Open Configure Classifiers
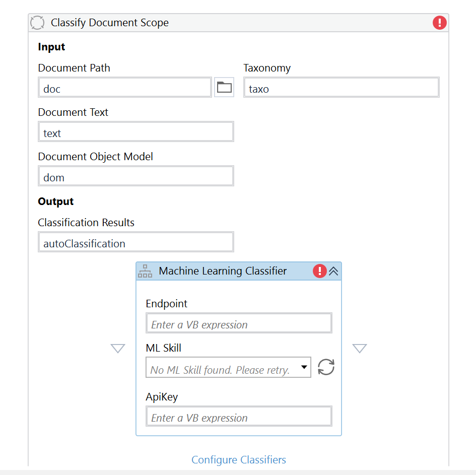476x475 pixels. (238, 459)
